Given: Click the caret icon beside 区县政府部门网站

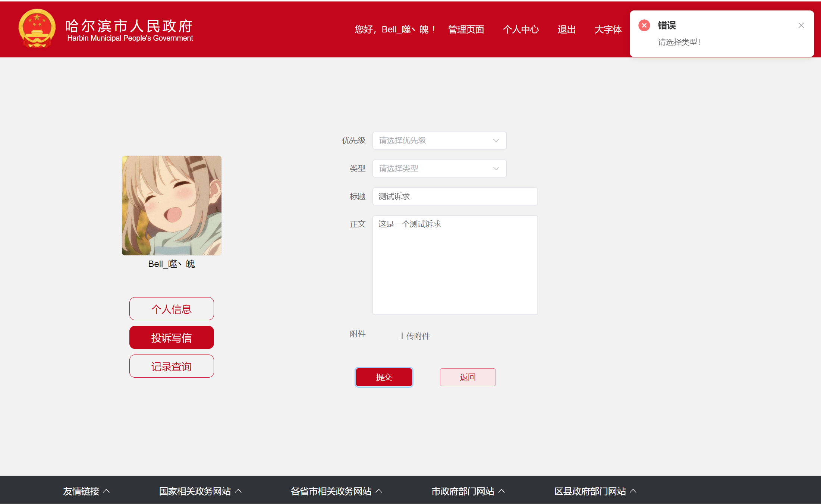Looking at the screenshot, I should tap(633, 491).
